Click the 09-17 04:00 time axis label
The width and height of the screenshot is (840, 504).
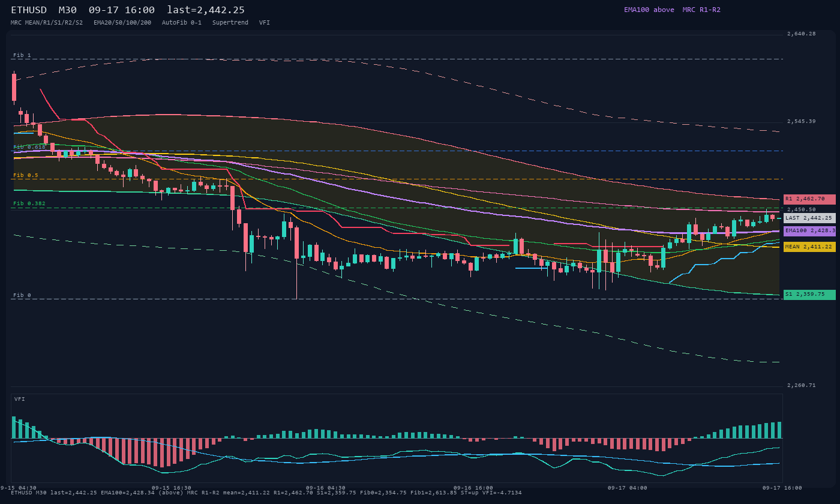(628, 488)
